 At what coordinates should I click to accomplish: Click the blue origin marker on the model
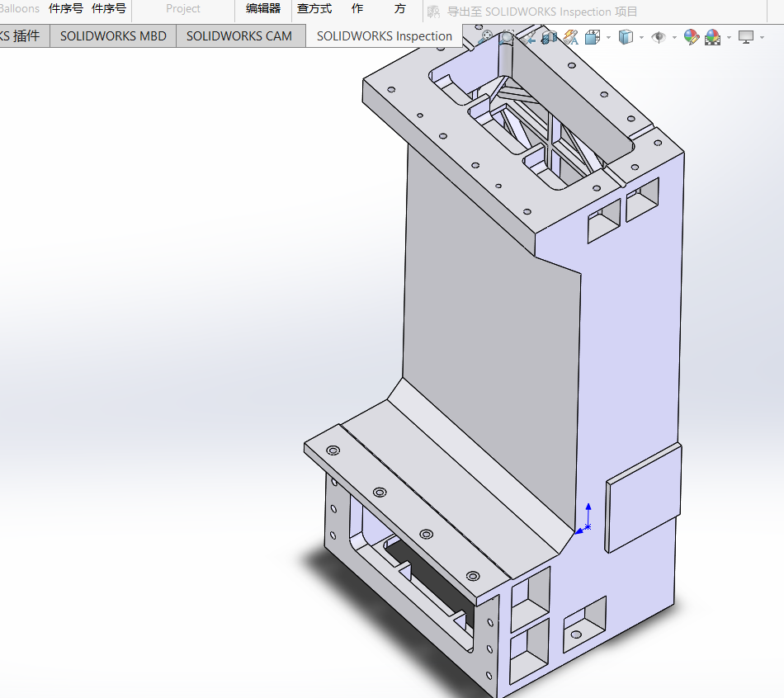pos(586,526)
